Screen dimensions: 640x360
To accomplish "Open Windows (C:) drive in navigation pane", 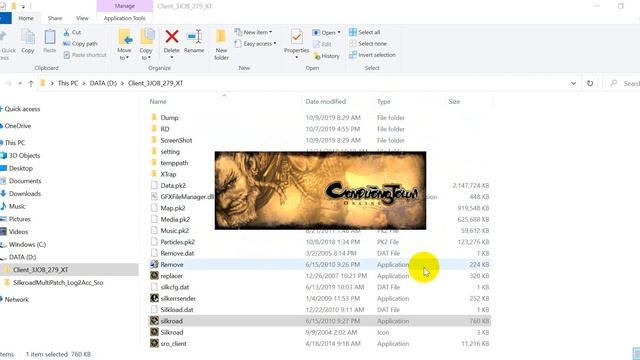I will (27, 244).
